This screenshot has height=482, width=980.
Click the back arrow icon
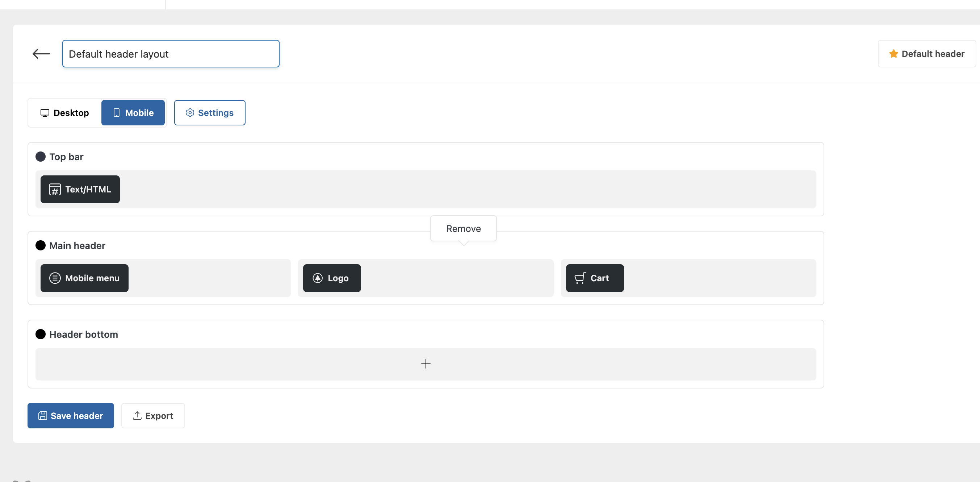tap(41, 54)
